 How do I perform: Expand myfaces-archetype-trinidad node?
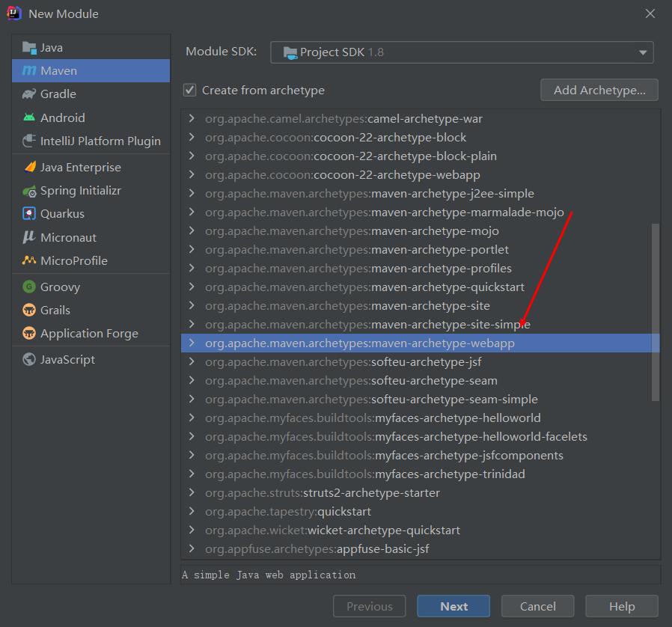coord(192,474)
